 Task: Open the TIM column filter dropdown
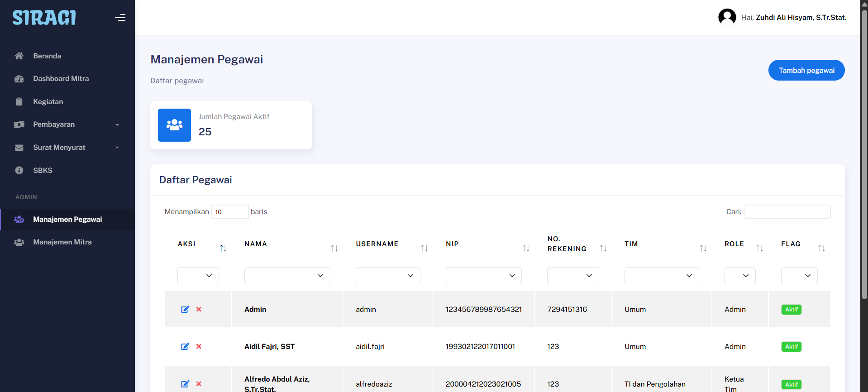pos(661,276)
